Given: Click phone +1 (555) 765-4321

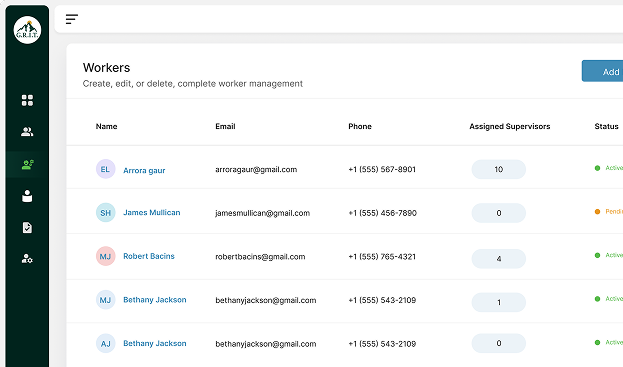Looking at the screenshot, I should (x=382, y=257).
